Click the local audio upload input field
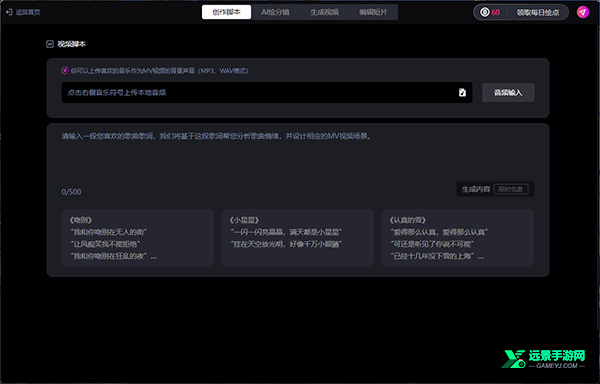The width and height of the screenshot is (600, 384). click(267, 93)
